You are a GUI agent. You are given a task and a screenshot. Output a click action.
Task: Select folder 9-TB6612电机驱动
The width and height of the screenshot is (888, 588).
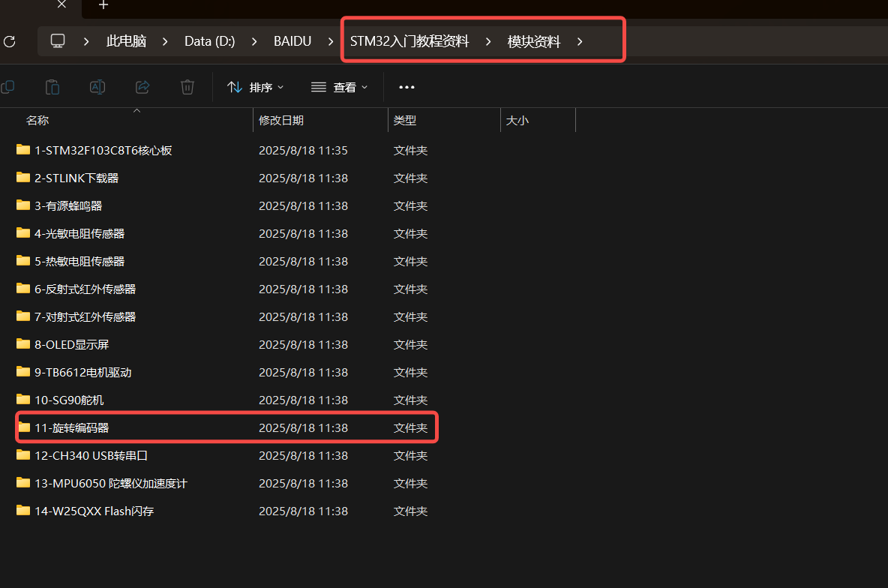(x=82, y=372)
